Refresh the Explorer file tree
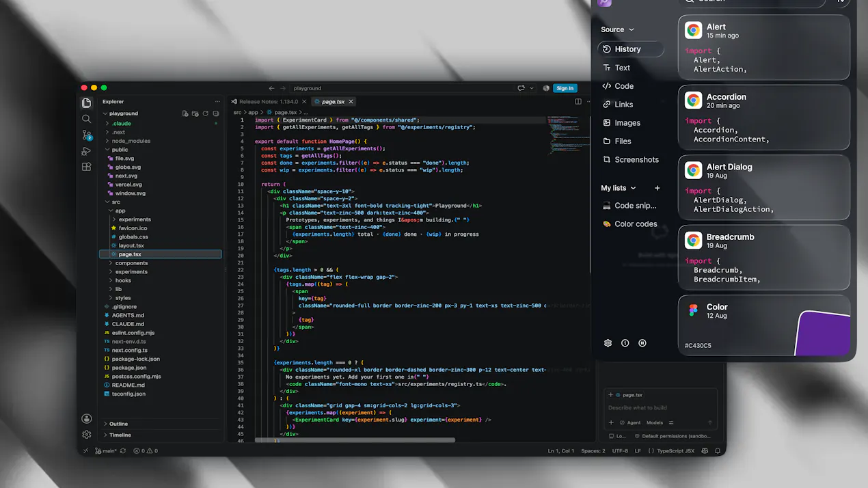Image resolution: width=868 pixels, height=488 pixels. [206, 113]
